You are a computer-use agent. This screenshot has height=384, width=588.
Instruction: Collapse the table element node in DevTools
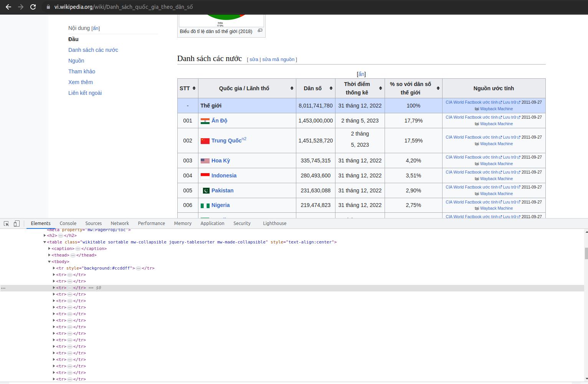coord(45,242)
